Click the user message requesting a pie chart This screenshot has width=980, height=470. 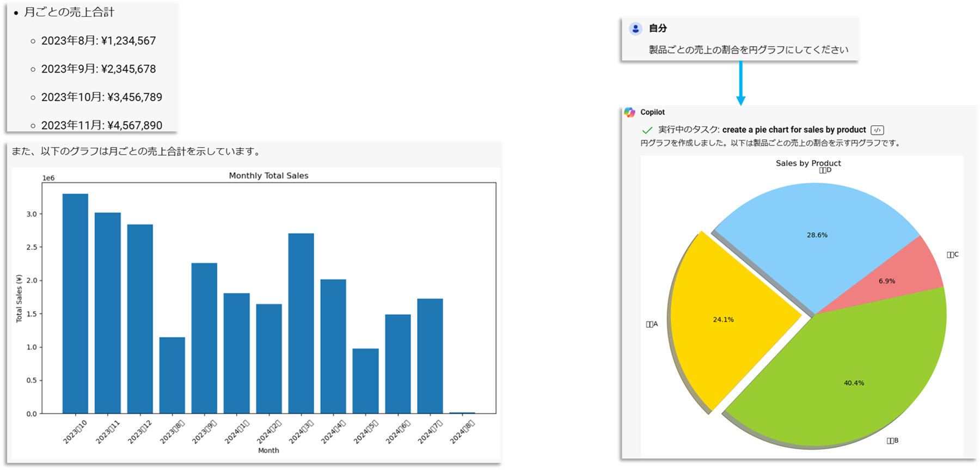coord(748,50)
